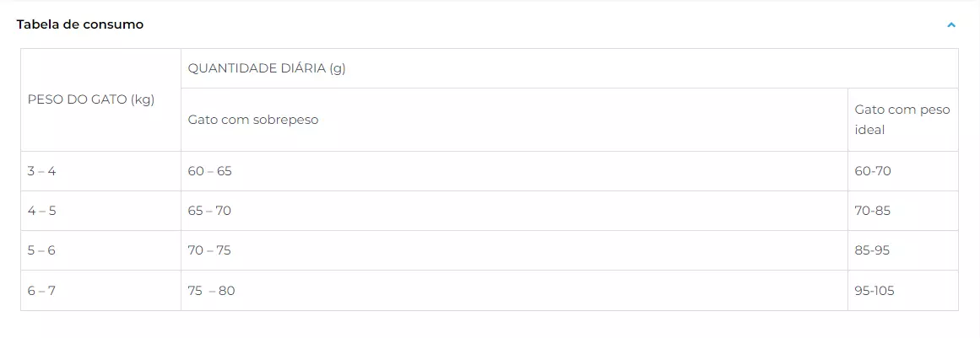Click the 65 – 70 overweight quantity cell
Screen dimensions: 980x338
pyautogui.click(x=514, y=211)
